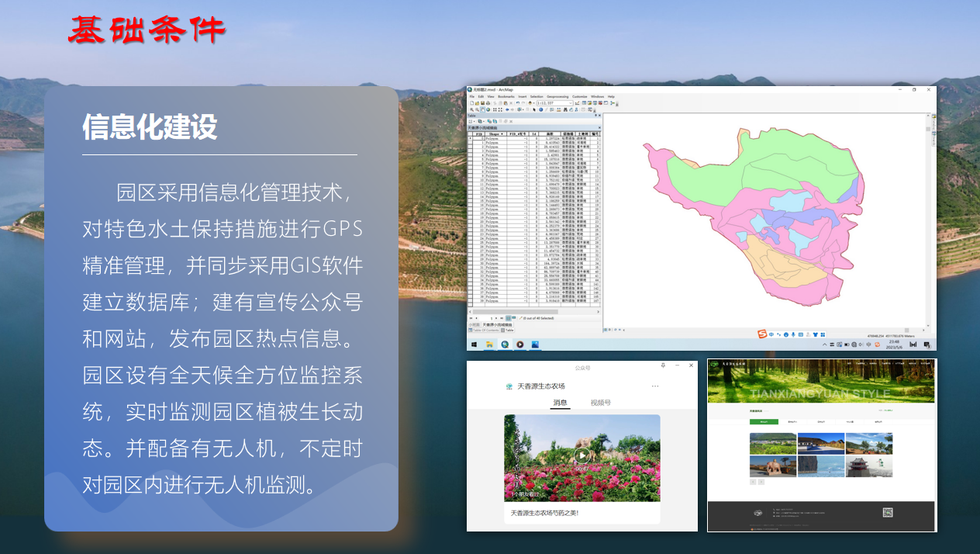Switch to the 视频号 tab in the 公众号 window

pyautogui.click(x=600, y=403)
